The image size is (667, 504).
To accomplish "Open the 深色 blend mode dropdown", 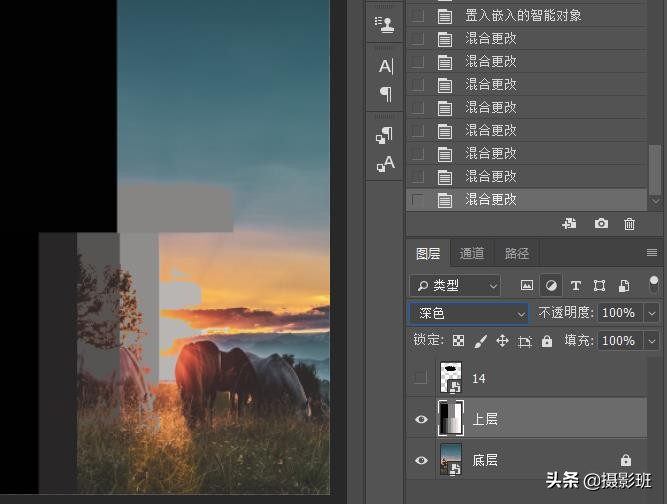I will point(468,313).
